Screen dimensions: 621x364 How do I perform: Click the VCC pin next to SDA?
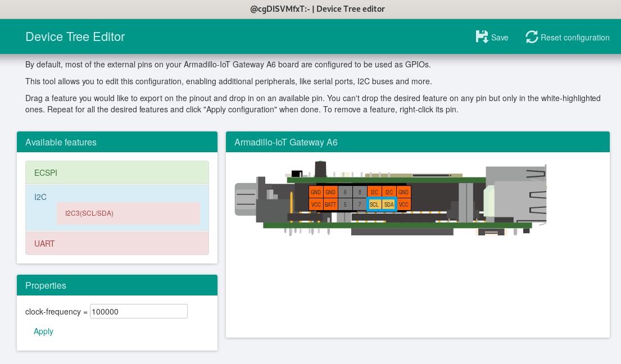tap(404, 204)
